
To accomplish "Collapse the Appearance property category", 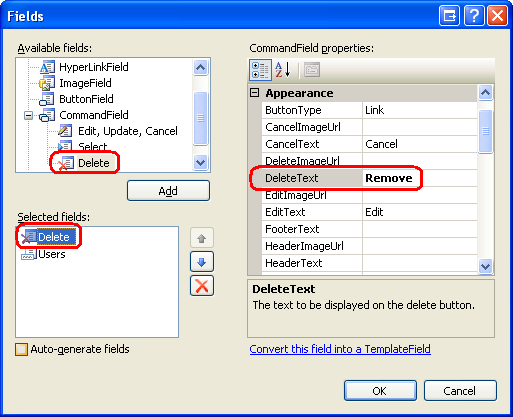I will [255, 93].
